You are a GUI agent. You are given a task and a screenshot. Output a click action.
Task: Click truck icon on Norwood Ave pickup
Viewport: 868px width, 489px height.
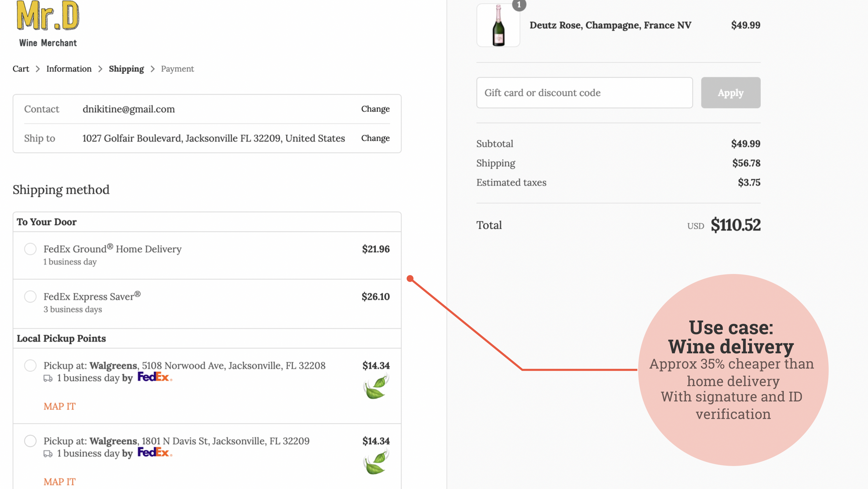pyautogui.click(x=48, y=378)
